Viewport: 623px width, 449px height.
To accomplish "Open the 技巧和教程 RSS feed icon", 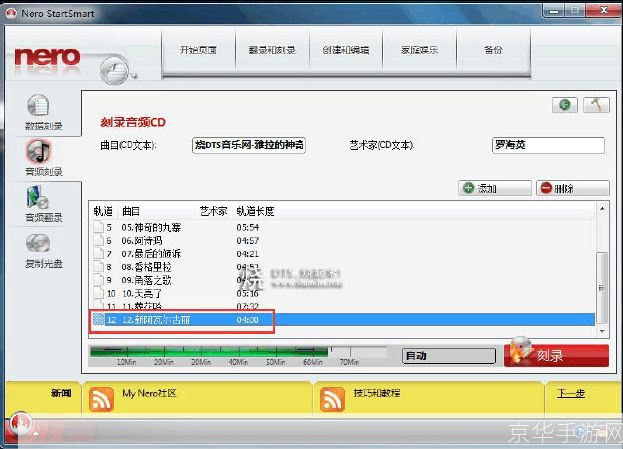I will 332,399.
